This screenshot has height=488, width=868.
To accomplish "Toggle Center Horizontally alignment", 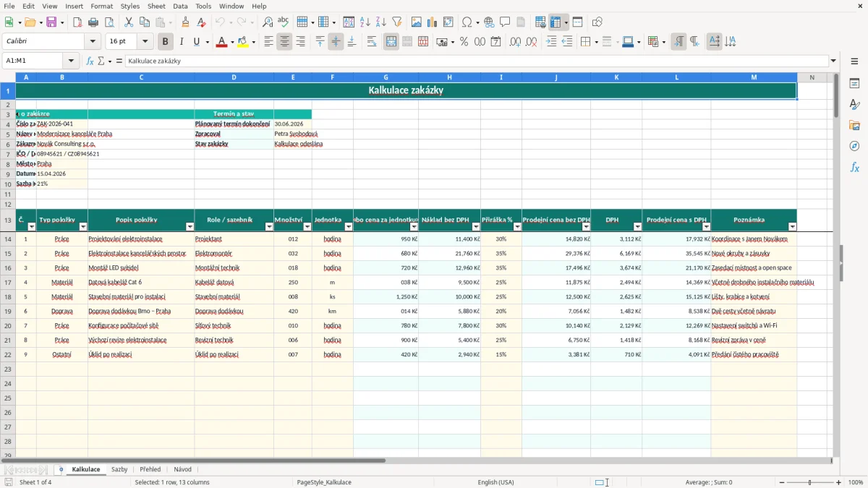I will pyautogui.click(x=285, y=42).
